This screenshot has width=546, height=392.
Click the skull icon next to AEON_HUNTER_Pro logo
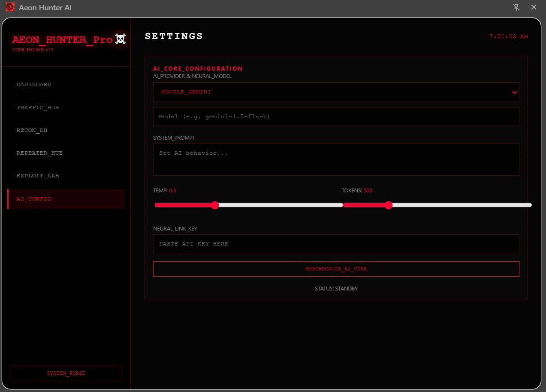pyautogui.click(x=119, y=39)
